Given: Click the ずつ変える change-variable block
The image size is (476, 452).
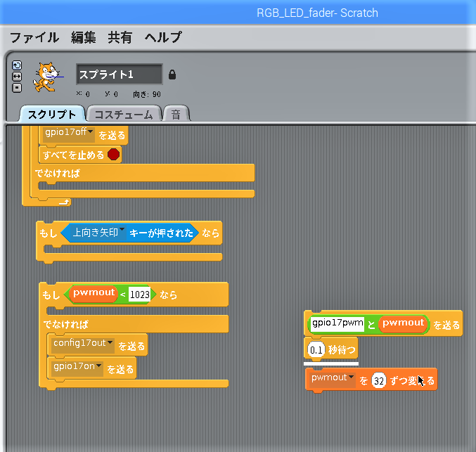Looking at the screenshot, I should [371, 380].
